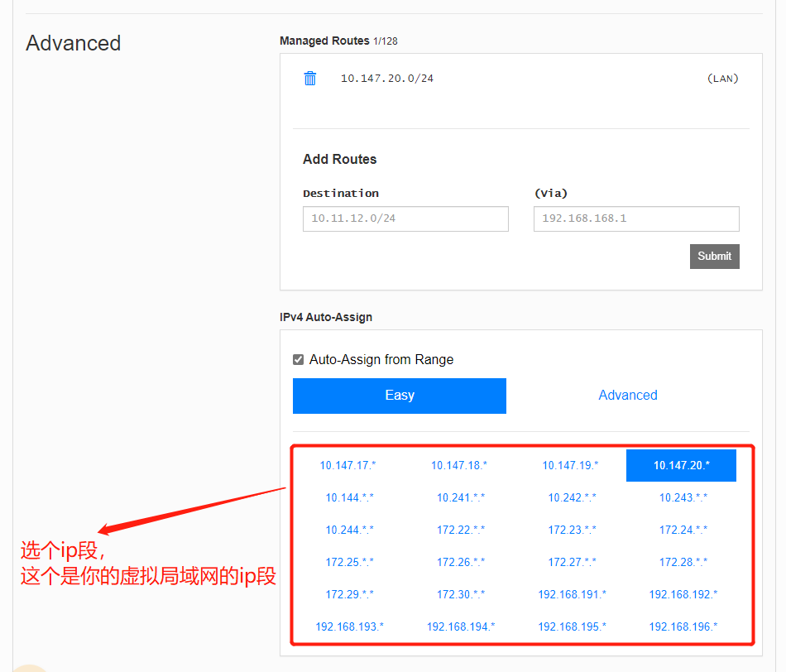Viewport: 786px width, 672px height.
Task: Delete the 10.147.20.0/24 managed route
Action: coord(309,79)
